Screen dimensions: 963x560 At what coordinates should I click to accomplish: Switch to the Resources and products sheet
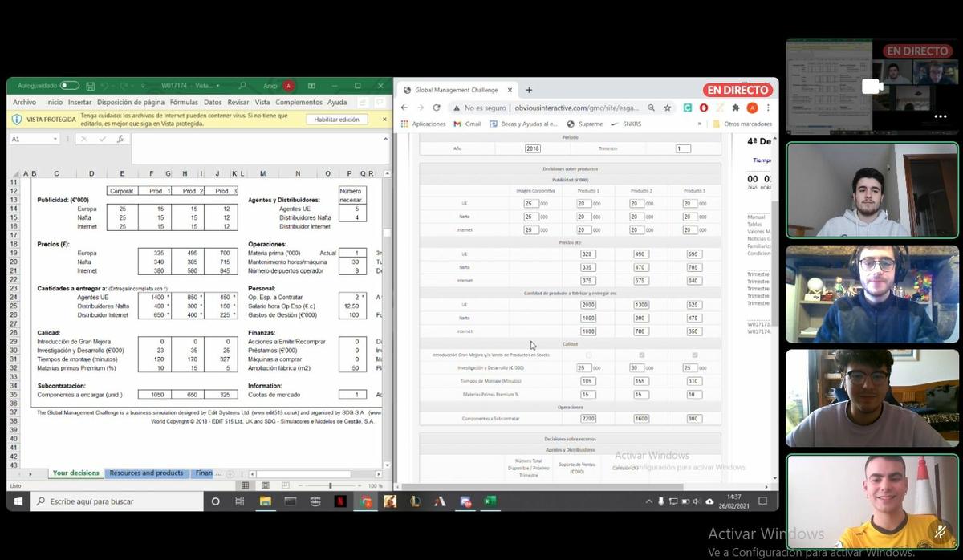tap(147, 473)
